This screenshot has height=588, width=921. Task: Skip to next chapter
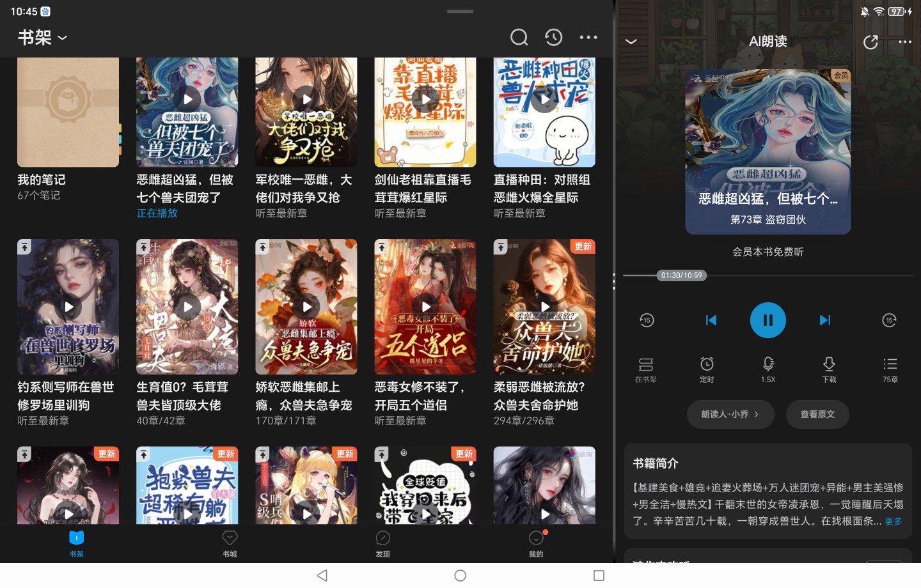pyautogui.click(x=825, y=320)
